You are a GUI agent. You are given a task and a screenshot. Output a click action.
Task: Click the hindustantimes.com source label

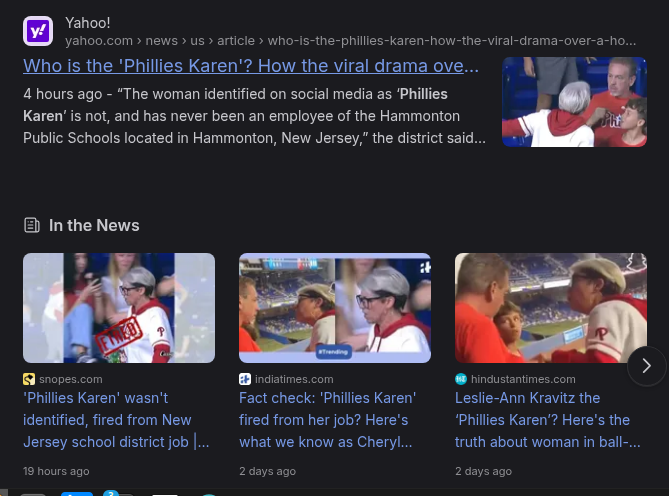pos(523,379)
